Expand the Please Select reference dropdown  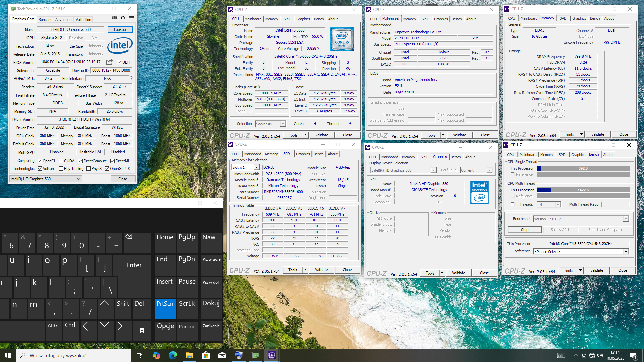(626, 252)
